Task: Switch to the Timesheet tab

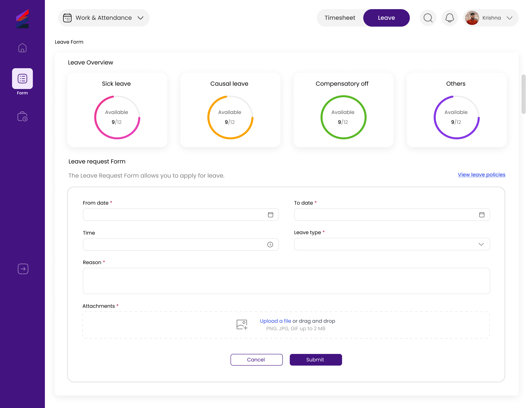Action: [340, 18]
